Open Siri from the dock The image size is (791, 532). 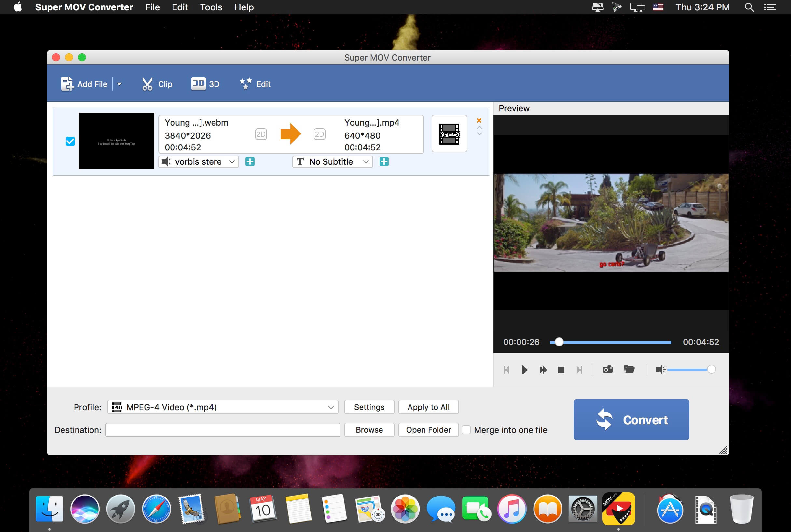(85, 509)
